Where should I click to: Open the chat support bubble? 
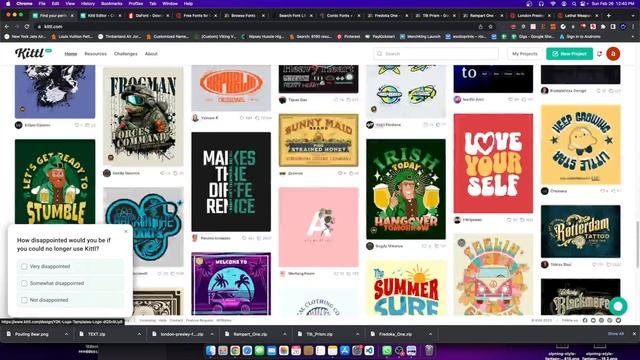pyautogui.click(x=618, y=306)
